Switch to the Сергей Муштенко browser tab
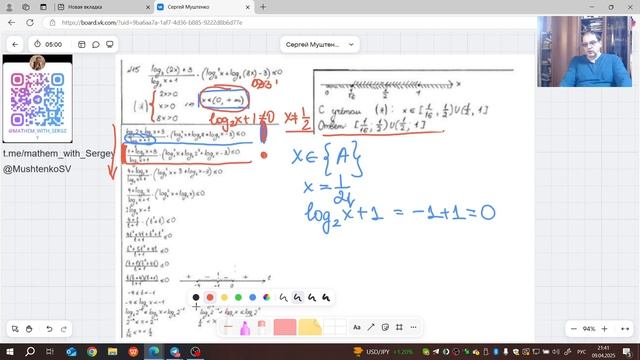The image size is (640, 360). coord(203,7)
